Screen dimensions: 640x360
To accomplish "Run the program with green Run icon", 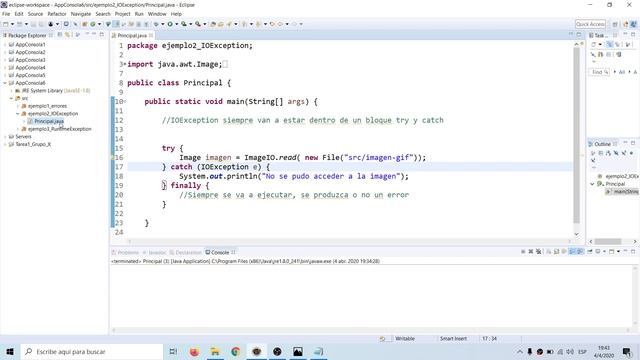I will click(x=170, y=24).
